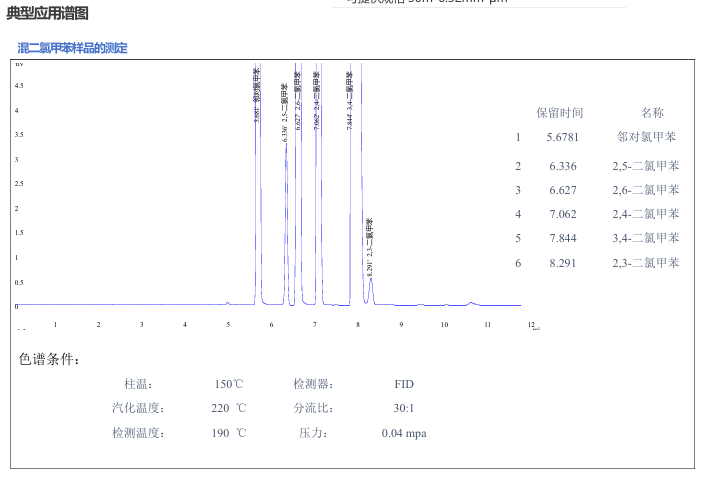Select the 2,6-二氯甲苯 name in table
The width and height of the screenshot is (728, 494).
click(x=646, y=190)
